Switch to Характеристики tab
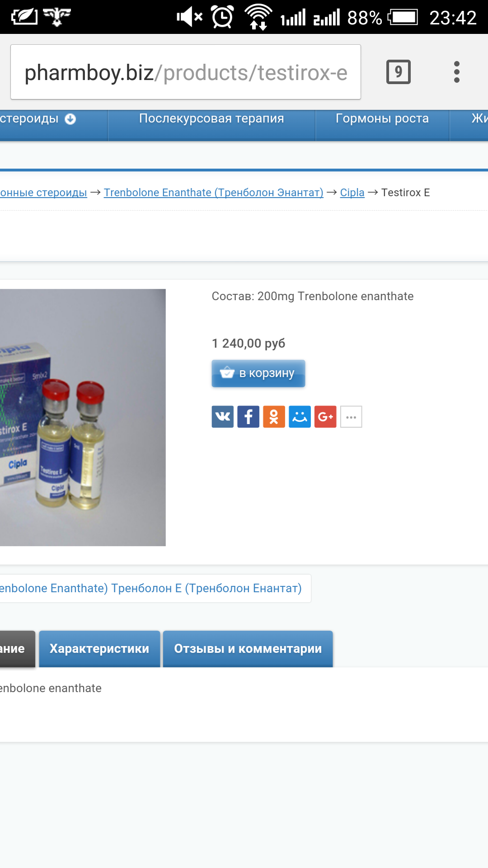The height and width of the screenshot is (868, 488). pos(99,649)
